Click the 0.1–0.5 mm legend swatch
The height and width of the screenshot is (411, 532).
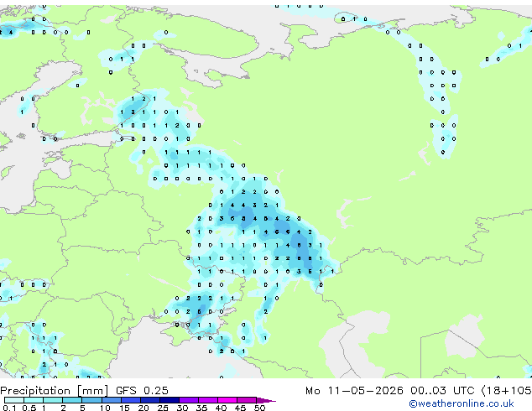click(14, 400)
